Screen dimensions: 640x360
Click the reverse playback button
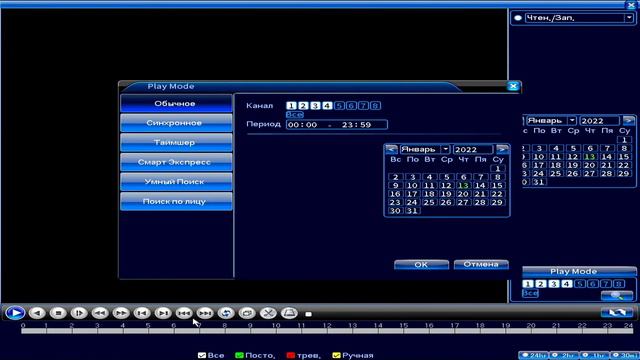pyautogui.click(x=37, y=313)
